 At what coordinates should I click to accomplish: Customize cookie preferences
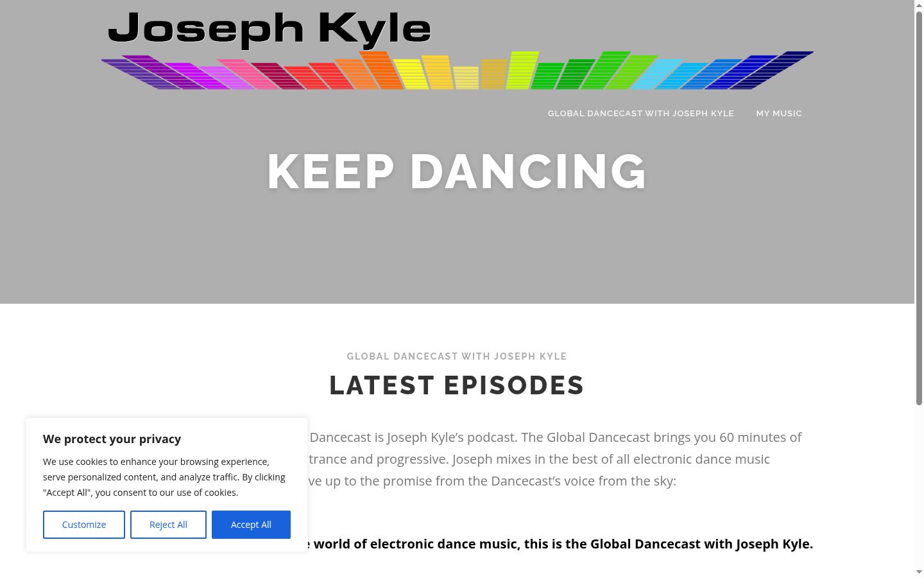point(84,525)
